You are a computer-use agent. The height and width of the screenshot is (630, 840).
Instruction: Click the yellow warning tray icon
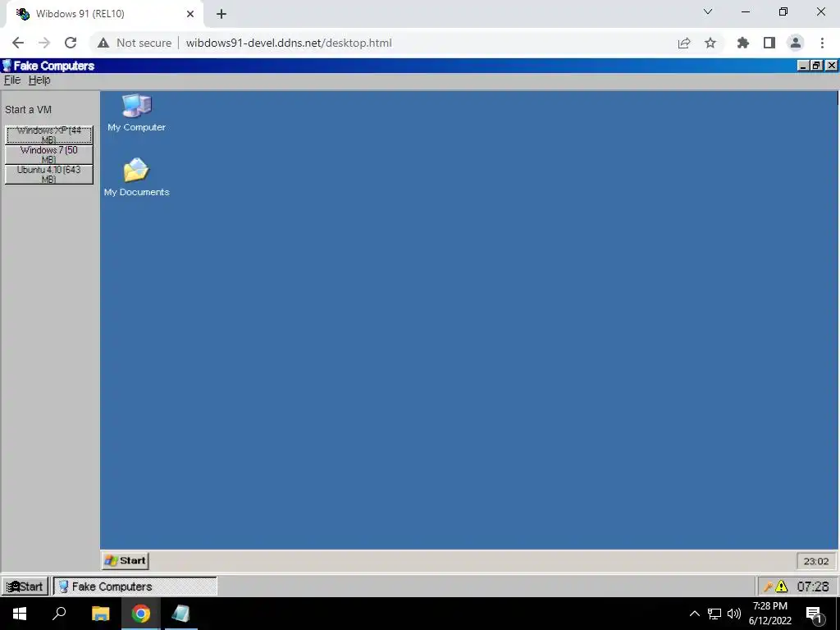(782, 587)
